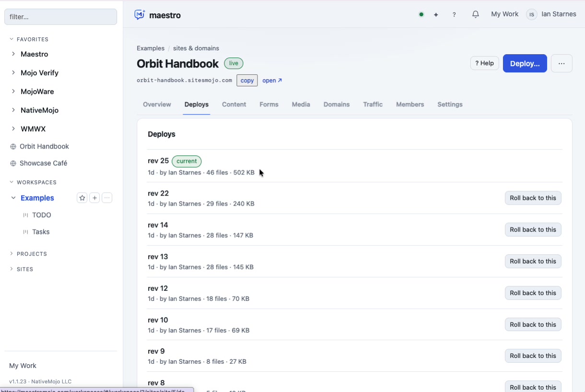585x392 pixels.
Task: Roll back to rev 22
Action: pyautogui.click(x=533, y=198)
